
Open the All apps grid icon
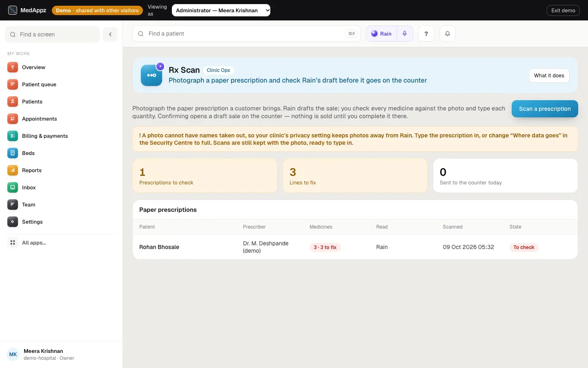click(x=13, y=243)
